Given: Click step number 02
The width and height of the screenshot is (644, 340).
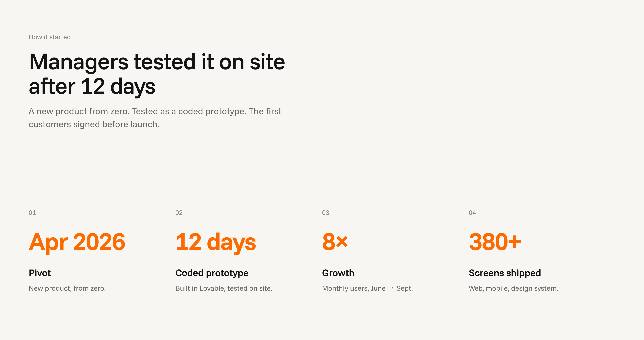Looking at the screenshot, I should [x=179, y=213].
